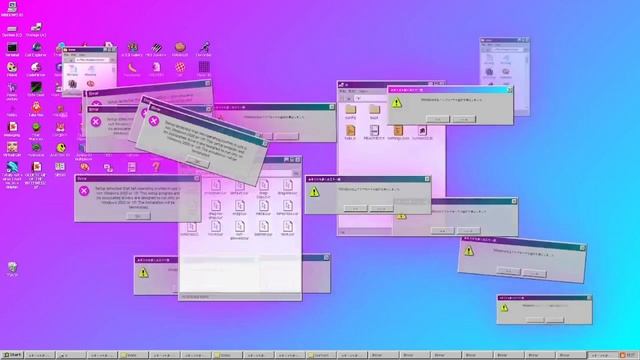Select the white document file in right explorer window

[374, 130]
